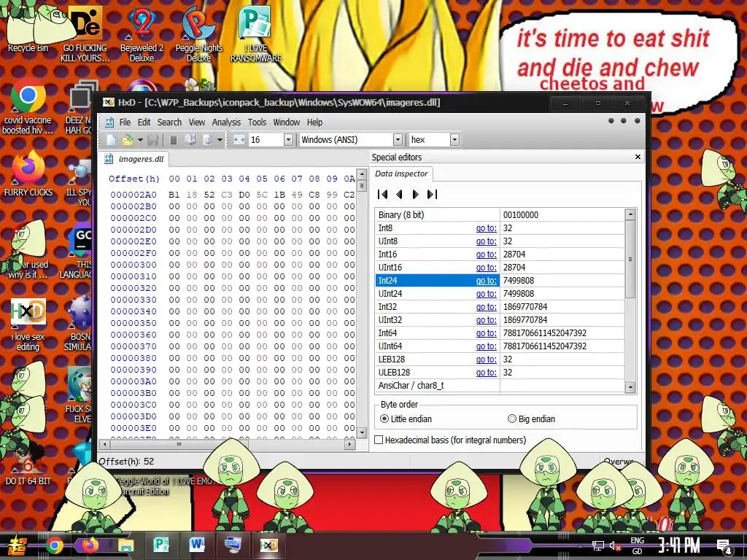Open the Analysis menu
This screenshot has height=560, width=747.
(226, 122)
